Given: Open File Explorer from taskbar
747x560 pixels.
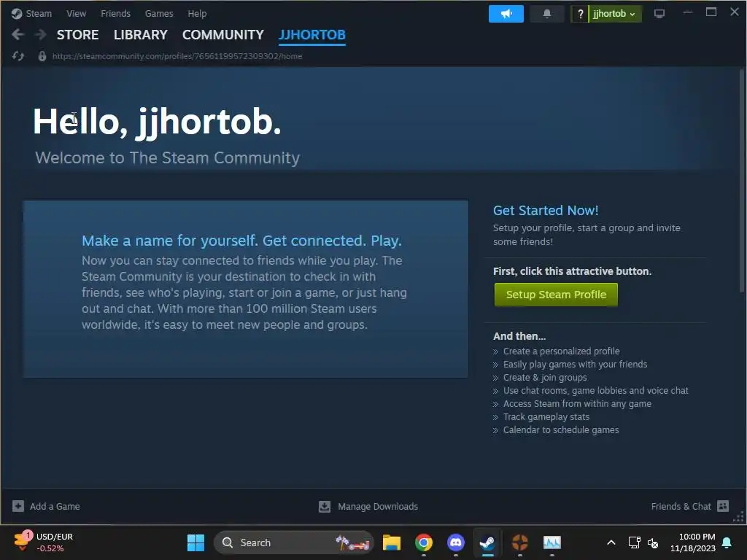Looking at the screenshot, I should click(392, 542).
